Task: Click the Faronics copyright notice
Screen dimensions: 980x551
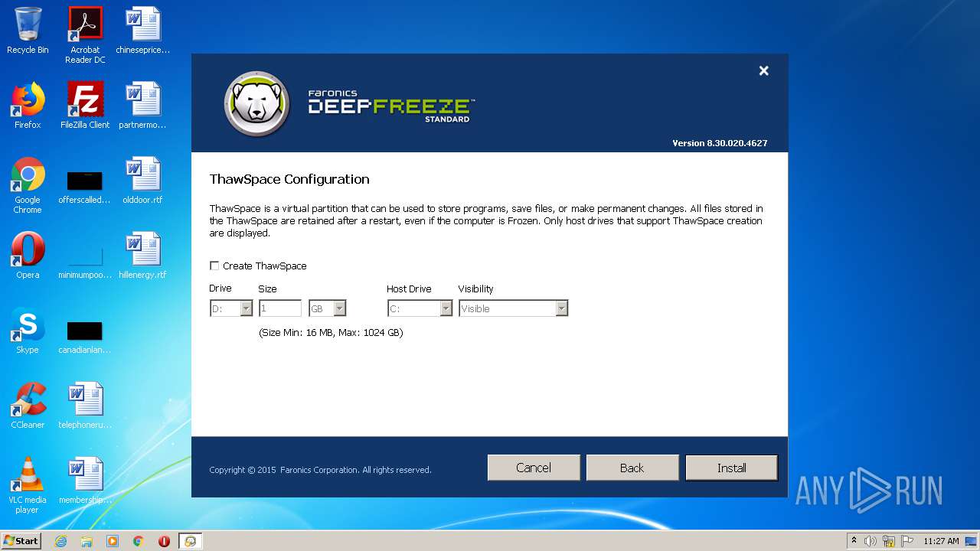Action: (x=320, y=470)
